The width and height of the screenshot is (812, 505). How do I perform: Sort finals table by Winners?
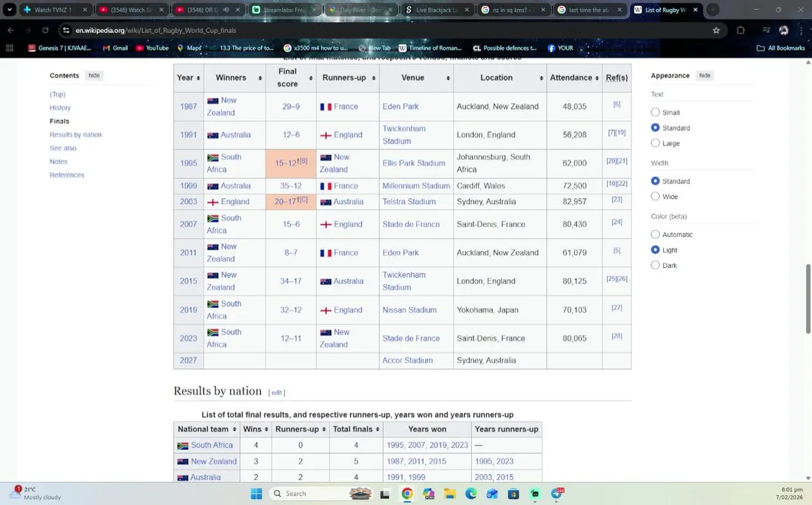(234, 78)
